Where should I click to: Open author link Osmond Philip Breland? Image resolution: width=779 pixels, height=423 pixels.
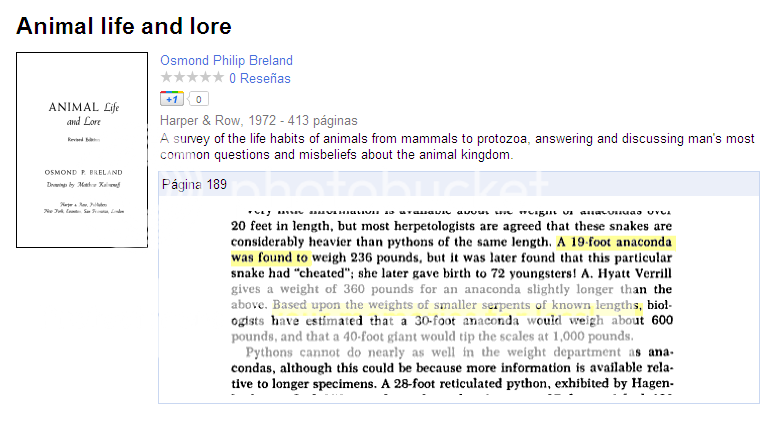[x=226, y=61]
